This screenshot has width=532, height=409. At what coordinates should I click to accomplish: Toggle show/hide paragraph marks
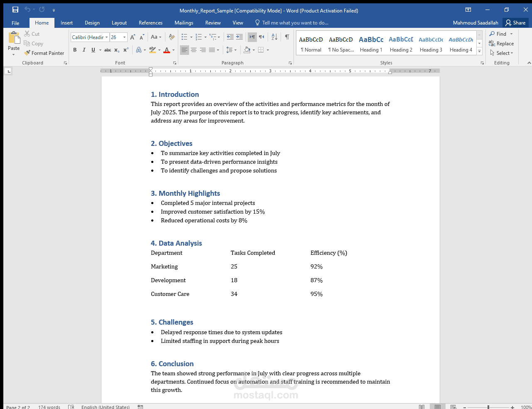[x=287, y=37]
